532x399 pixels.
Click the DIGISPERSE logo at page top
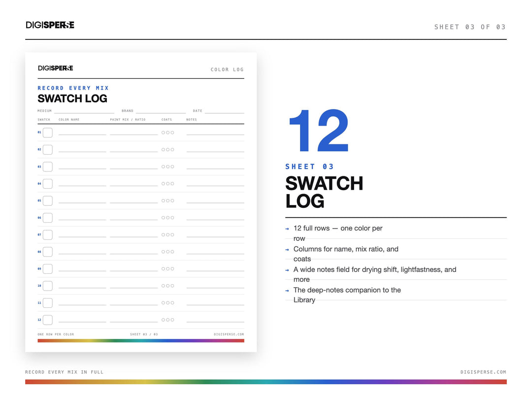[50, 25]
